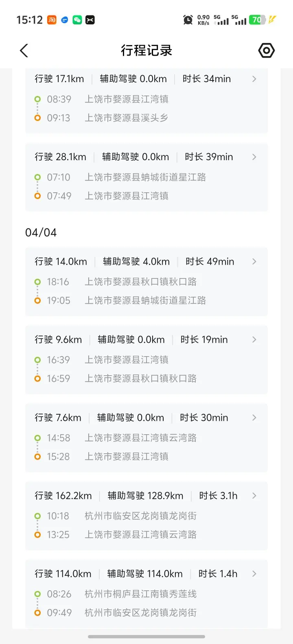This screenshot has width=293, height=644.
Task: Tap the 13:25 destination 江湾镇云湾路
Action: pos(140,535)
